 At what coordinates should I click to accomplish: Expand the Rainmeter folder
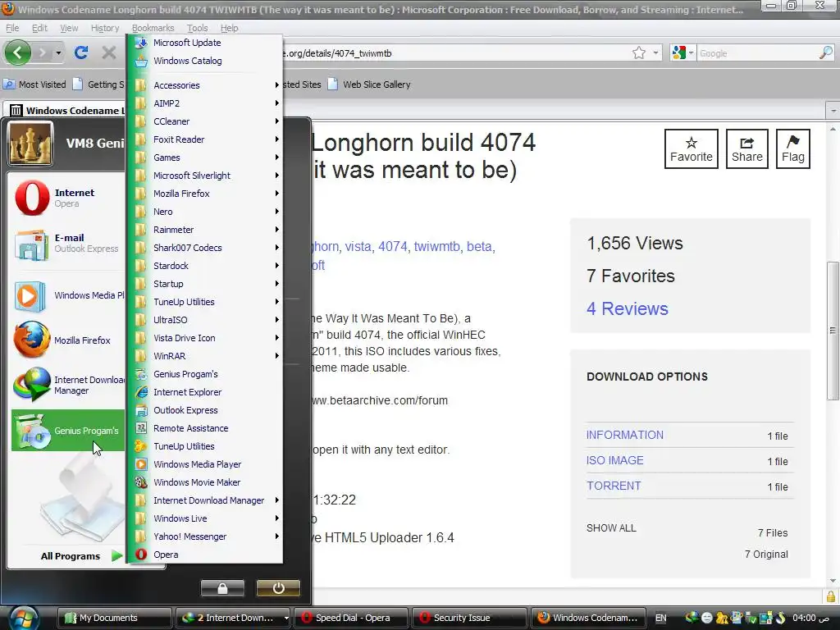(x=206, y=230)
